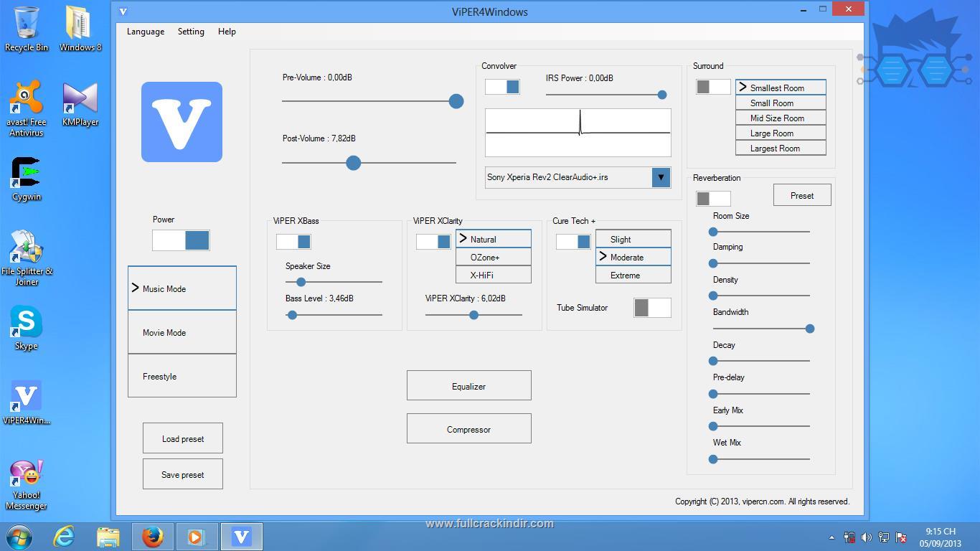Select Largest Room surround option

coord(781,148)
